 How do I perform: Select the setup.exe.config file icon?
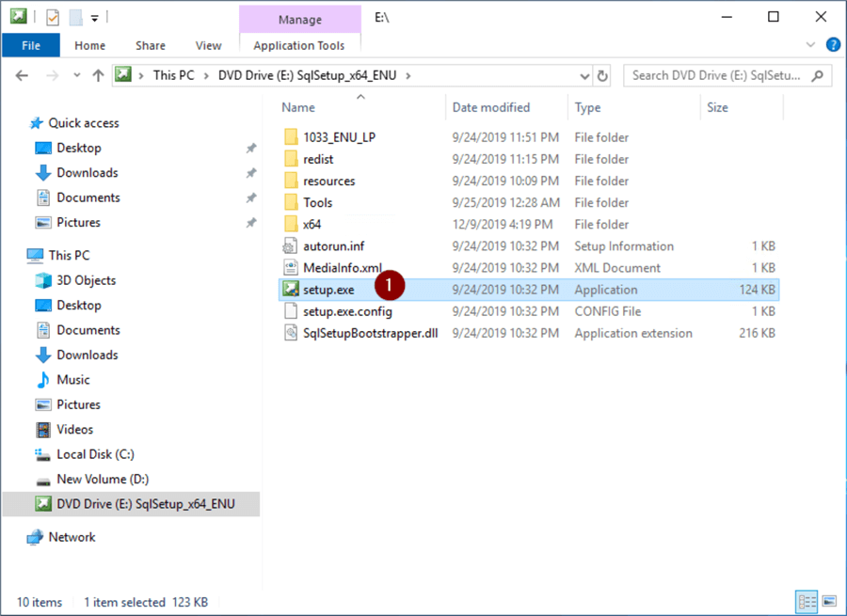pyautogui.click(x=291, y=311)
